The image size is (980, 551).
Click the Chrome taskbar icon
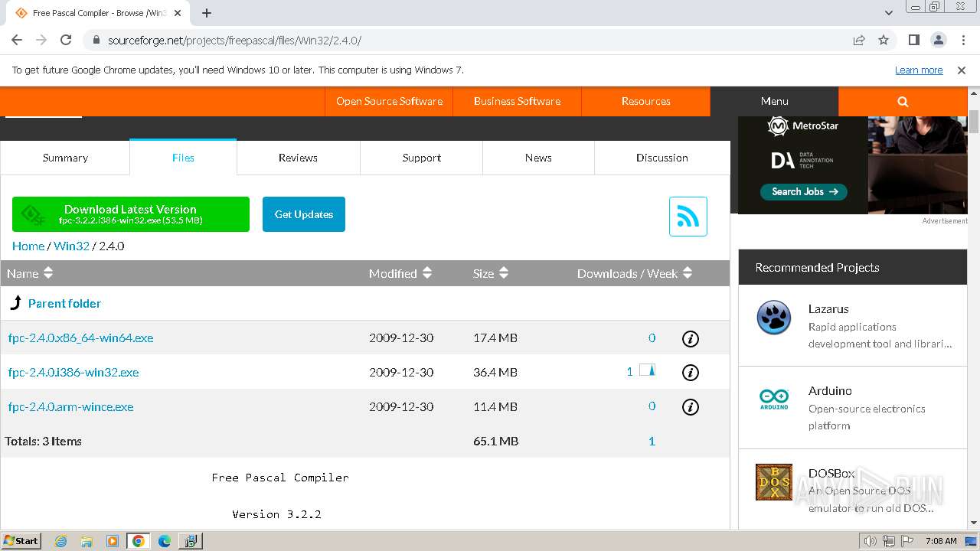pyautogui.click(x=139, y=541)
